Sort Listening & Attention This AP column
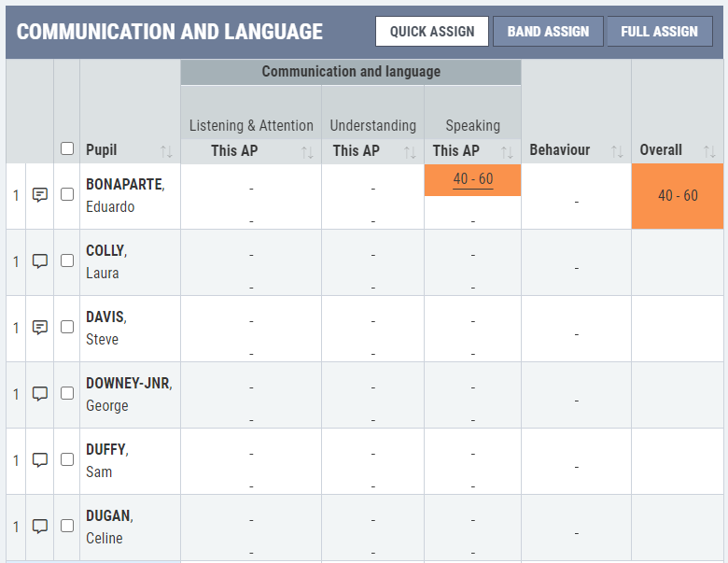Viewport: 728px width, 563px height. tap(307, 152)
